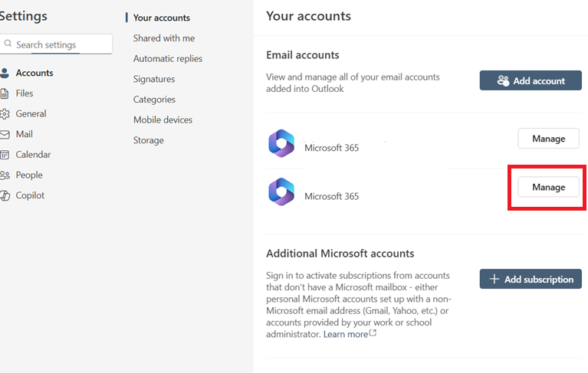Open Copilot settings category

[x=30, y=195]
